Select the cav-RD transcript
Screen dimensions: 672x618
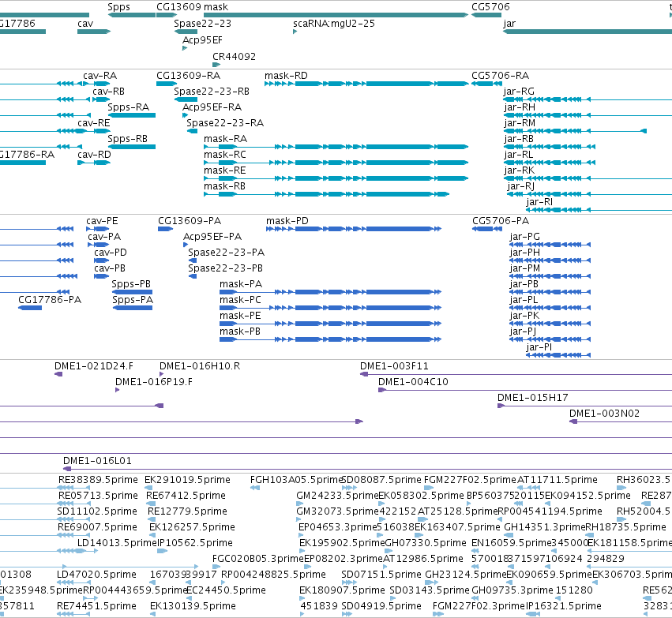click(94, 155)
